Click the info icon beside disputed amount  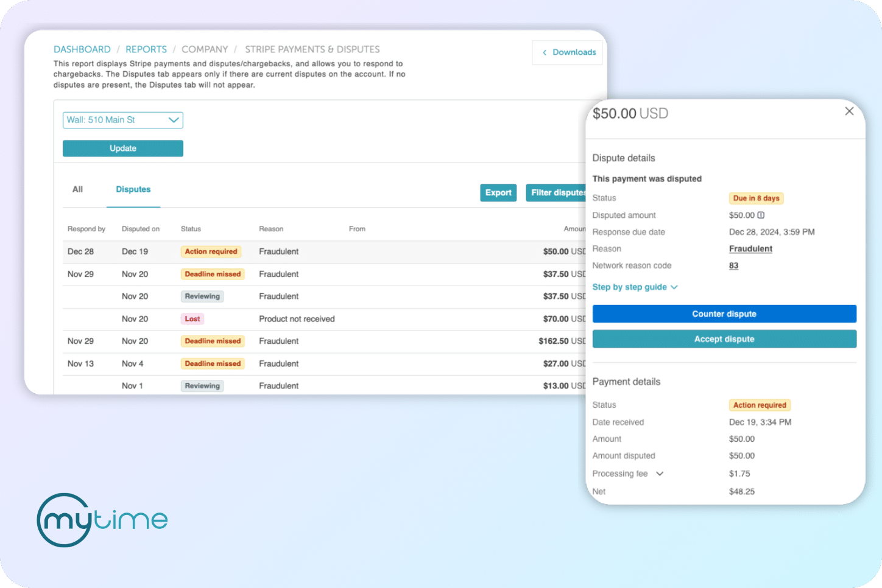(761, 215)
